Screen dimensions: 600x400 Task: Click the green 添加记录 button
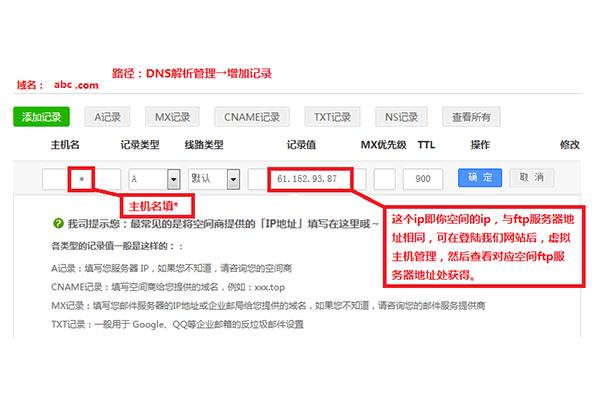click(41, 117)
